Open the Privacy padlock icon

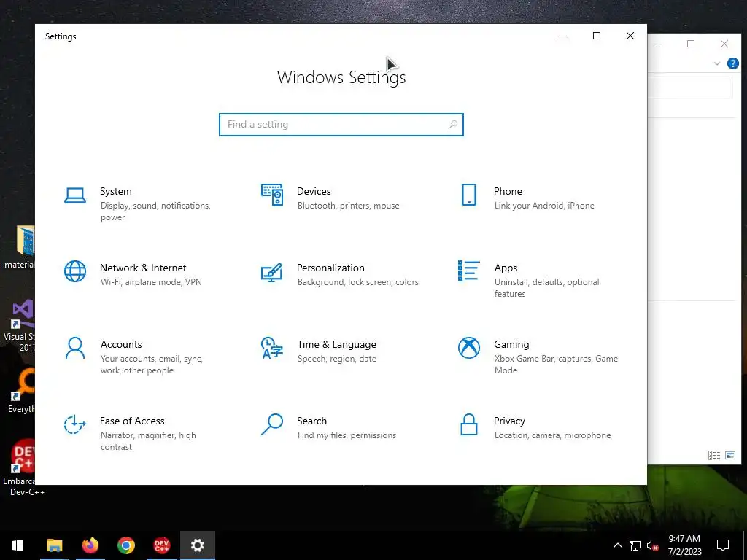tap(469, 424)
